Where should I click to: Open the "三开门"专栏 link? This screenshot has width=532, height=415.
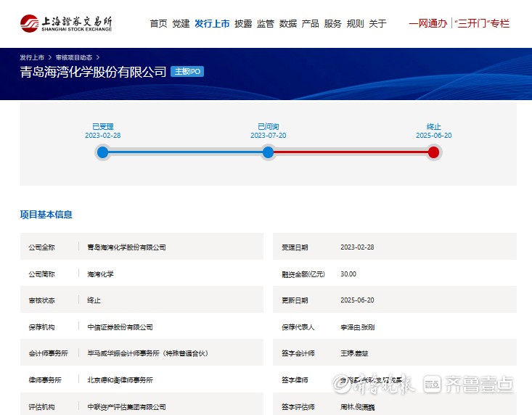click(482, 23)
